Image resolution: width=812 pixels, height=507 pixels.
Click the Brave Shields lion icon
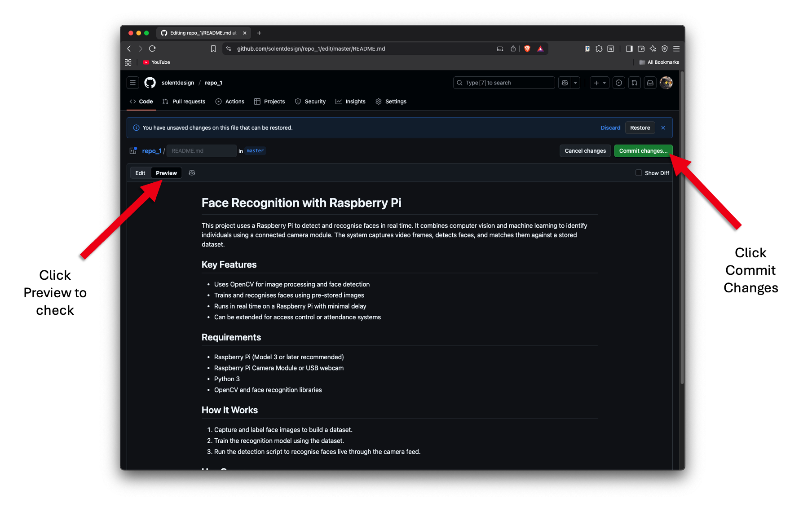coord(527,48)
